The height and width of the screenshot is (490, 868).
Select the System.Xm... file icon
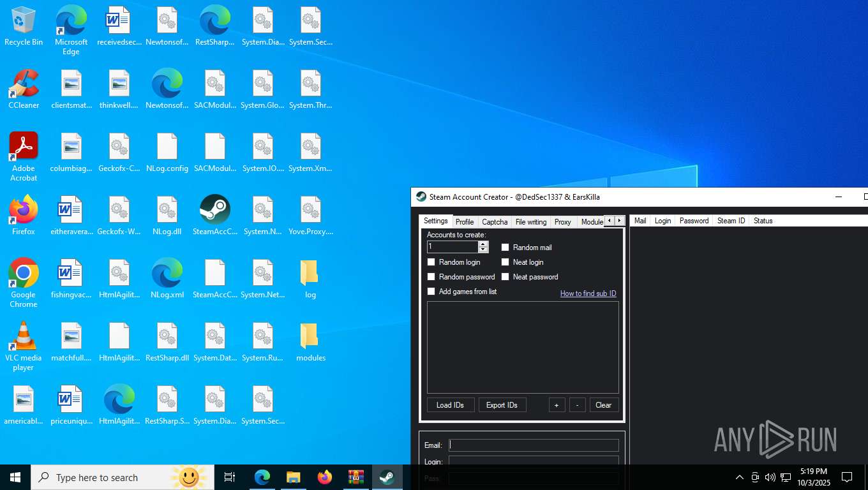(311, 152)
